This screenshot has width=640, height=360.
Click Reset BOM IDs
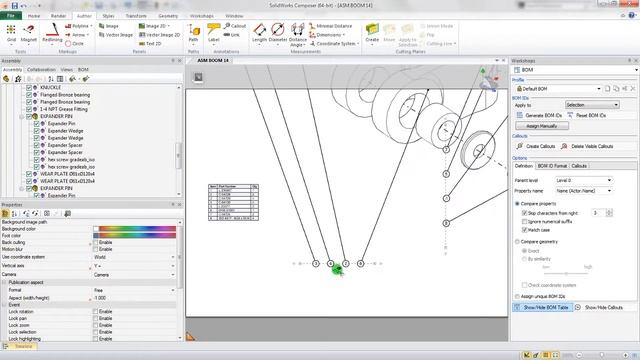coord(587,116)
